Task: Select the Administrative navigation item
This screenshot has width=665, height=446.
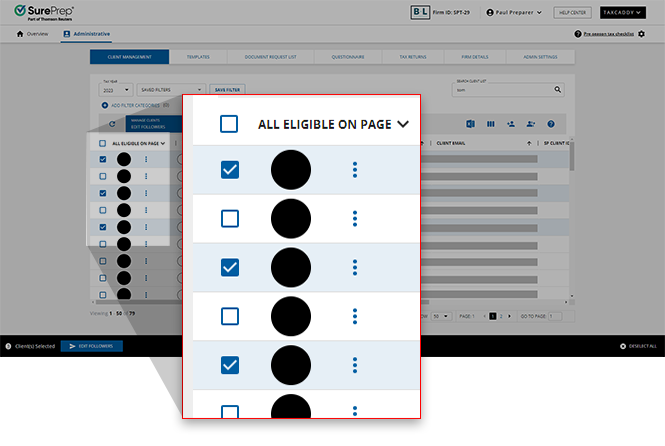Action: point(87,34)
